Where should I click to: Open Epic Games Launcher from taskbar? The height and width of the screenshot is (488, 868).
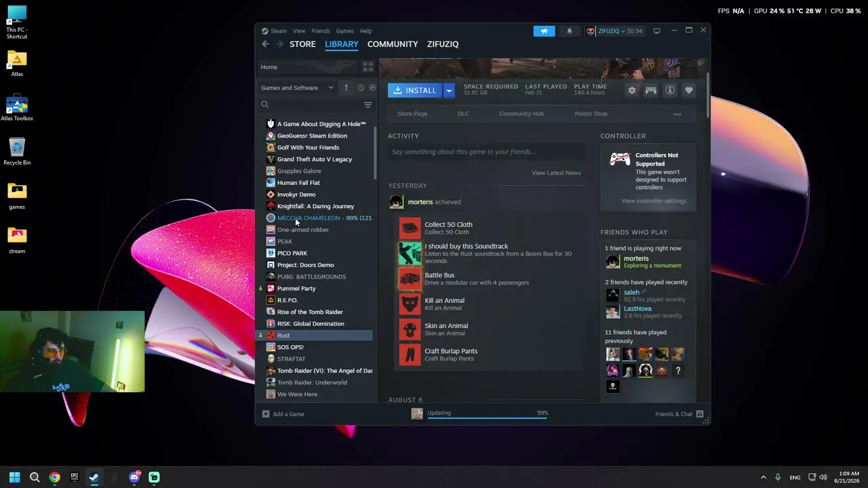click(74, 477)
